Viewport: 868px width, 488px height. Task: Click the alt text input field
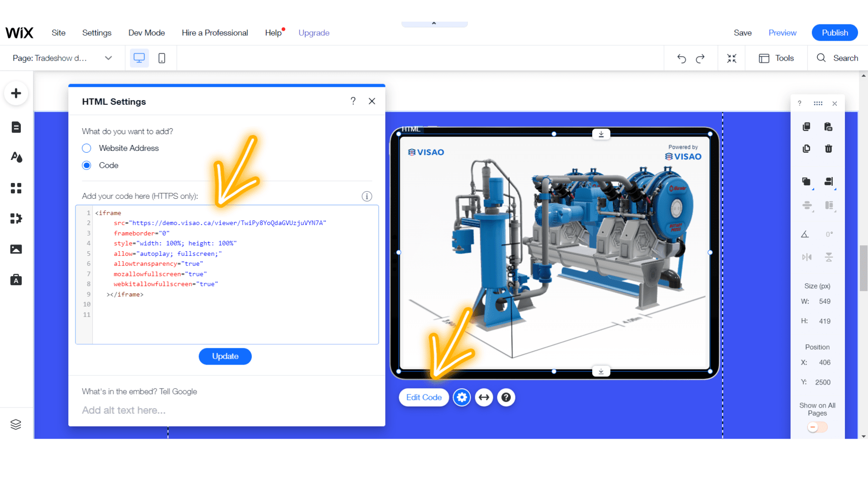(x=226, y=410)
